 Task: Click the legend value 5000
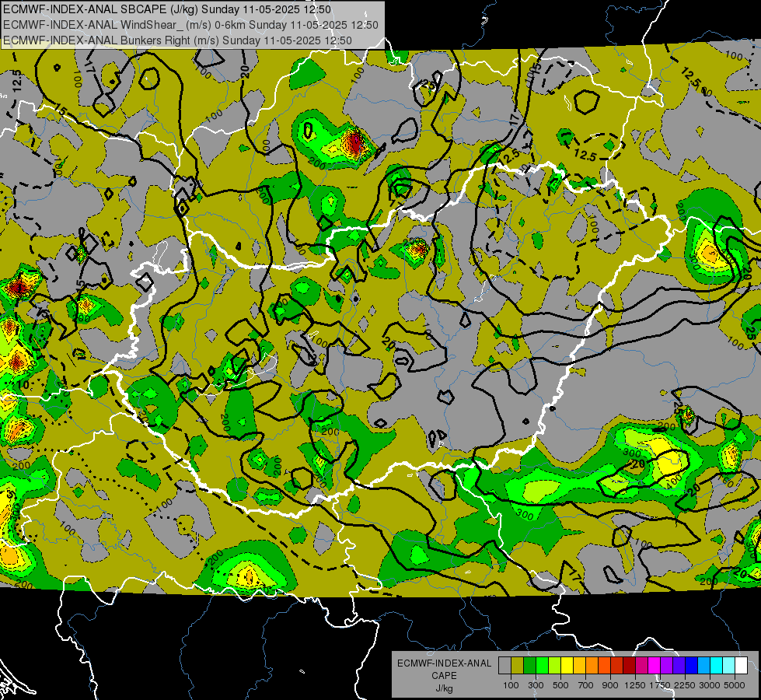click(735, 685)
